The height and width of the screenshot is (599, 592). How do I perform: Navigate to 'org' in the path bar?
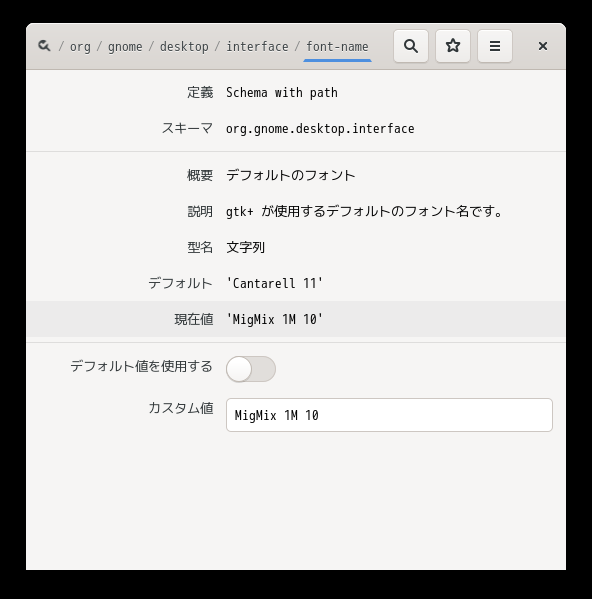tap(80, 47)
